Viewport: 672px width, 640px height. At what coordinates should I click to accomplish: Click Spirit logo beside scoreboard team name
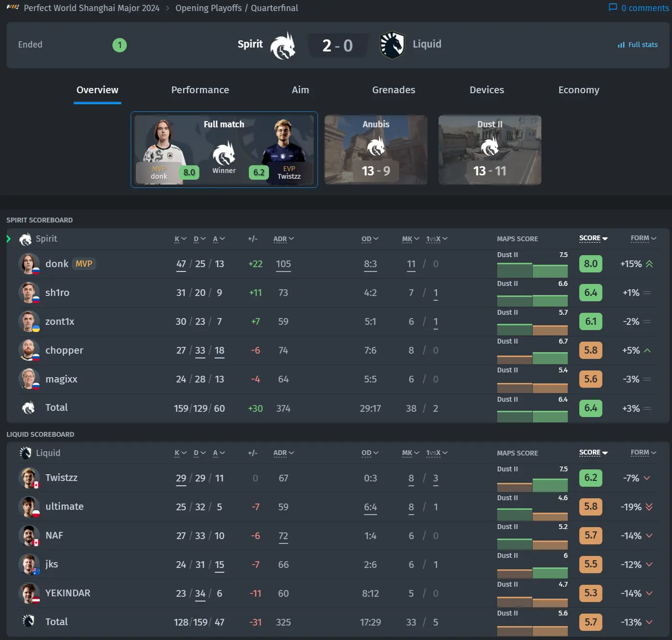tap(25, 239)
